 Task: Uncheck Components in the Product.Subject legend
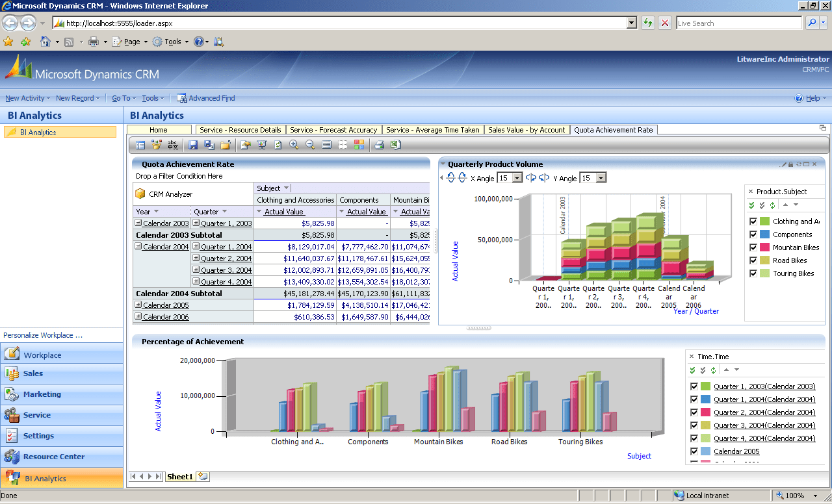click(754, 234)
